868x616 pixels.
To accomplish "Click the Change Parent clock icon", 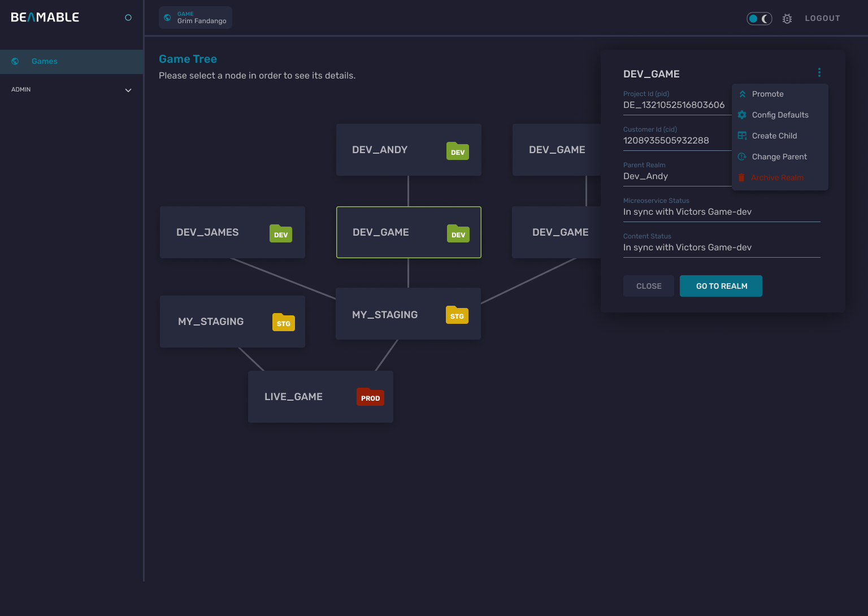I will coord(741,157).
